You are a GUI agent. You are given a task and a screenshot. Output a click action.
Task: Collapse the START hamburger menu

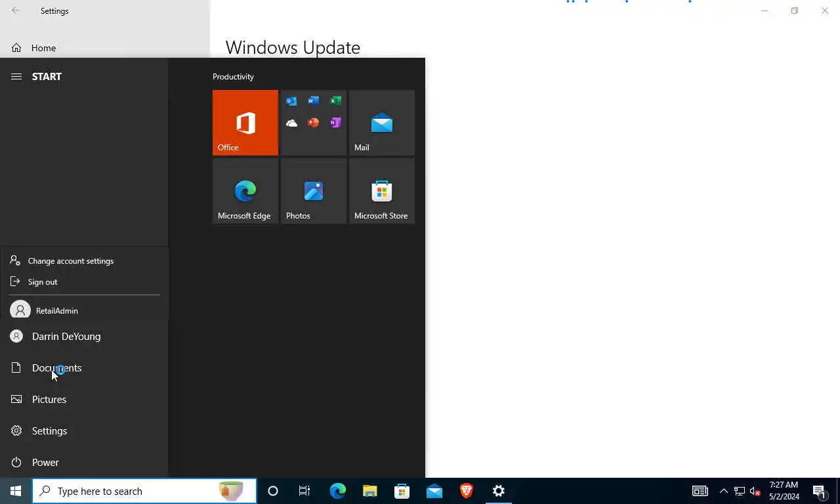click(x=16, y=76)
